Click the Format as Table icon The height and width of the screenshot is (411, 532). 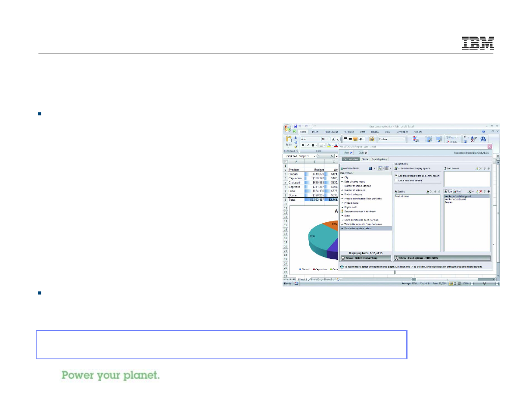[x=429, y=139]
